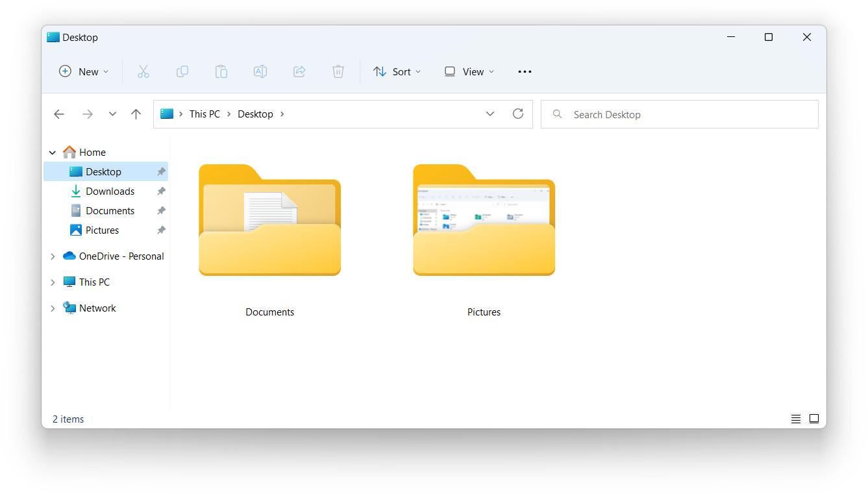Click the Delete icon
Screen dimensions: 868x494
[338, 71]
